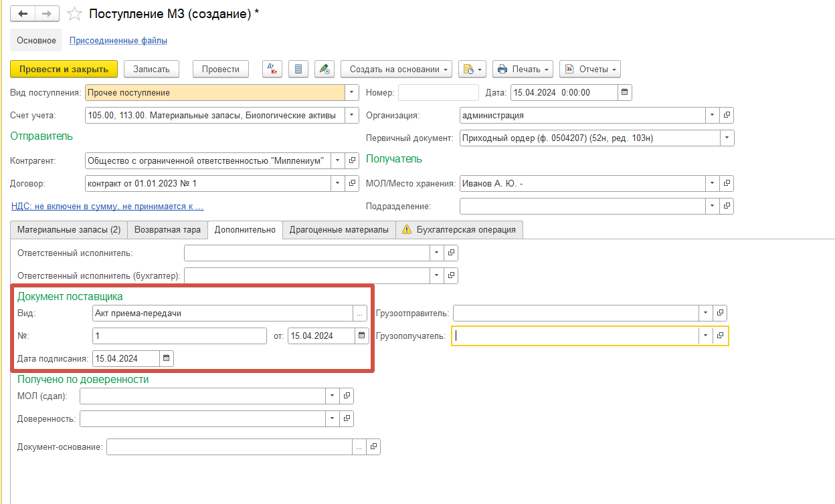This screenshot has width=835, height=504.
Task: Open Ответственный исполнитель record icon
Action: click(x=452, y=253)
